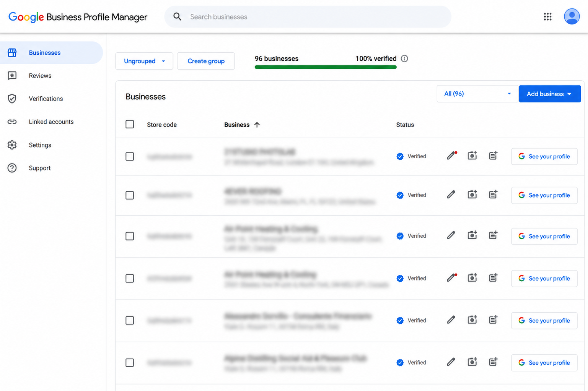Focus the Search businesses field
Viewport: 588px width, 391px height.
pyautogui.click(x=308, y=17)
